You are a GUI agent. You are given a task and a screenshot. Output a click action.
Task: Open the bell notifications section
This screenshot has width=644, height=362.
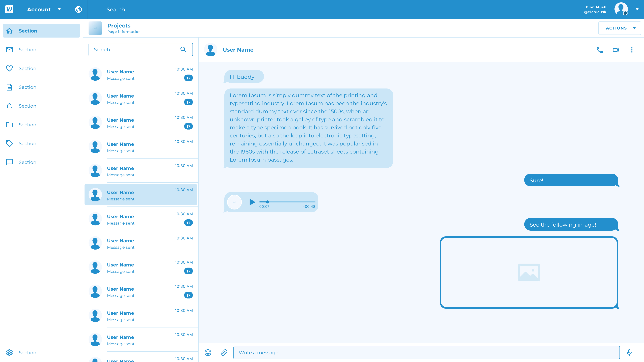(x=28, y=106)
